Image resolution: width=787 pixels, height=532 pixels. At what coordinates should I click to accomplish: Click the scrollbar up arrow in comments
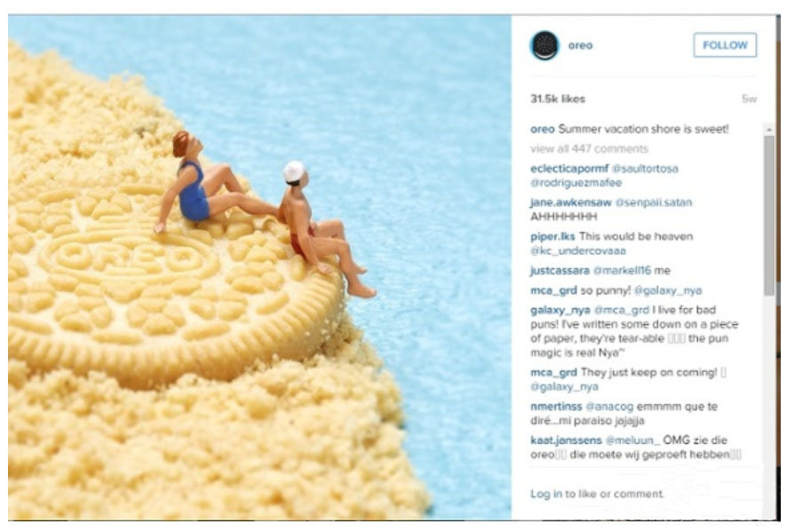[769, 130]
